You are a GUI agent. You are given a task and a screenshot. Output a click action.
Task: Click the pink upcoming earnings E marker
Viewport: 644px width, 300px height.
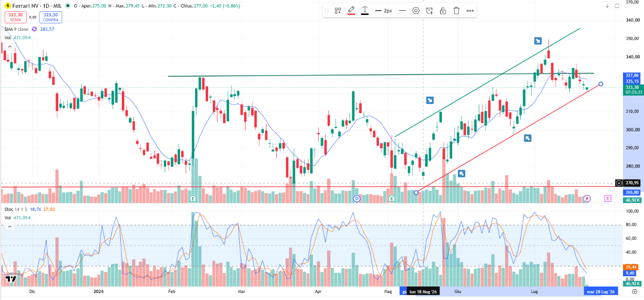[608, 199]
